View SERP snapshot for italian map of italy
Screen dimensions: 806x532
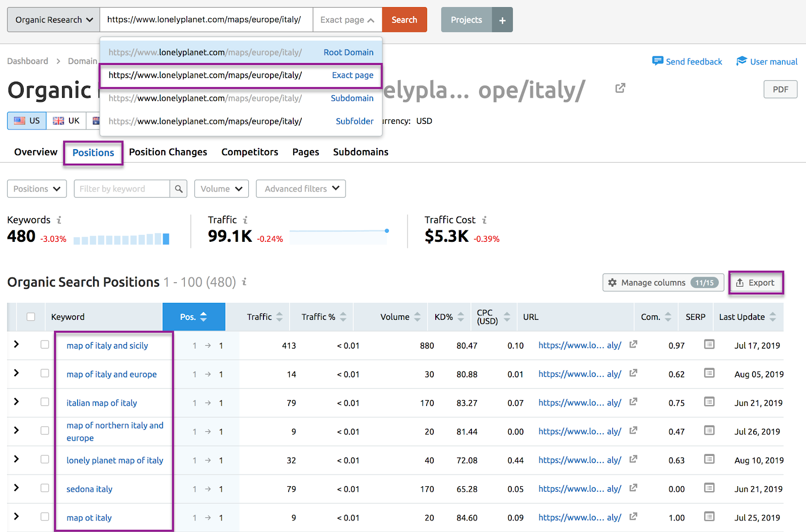(x=709, y=402)
